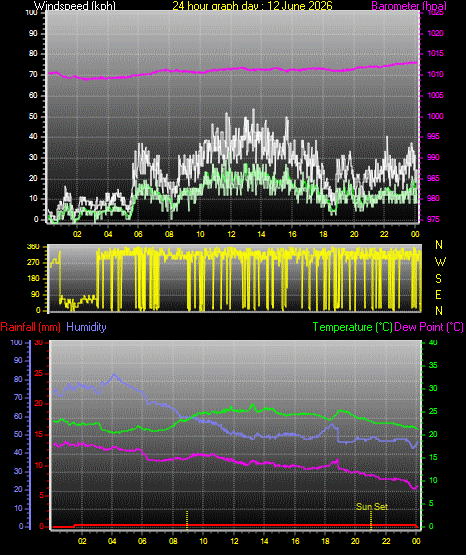Select "30" on the red rainfall axis
This screenshot has width=466, height=555.
click(39, 343)
